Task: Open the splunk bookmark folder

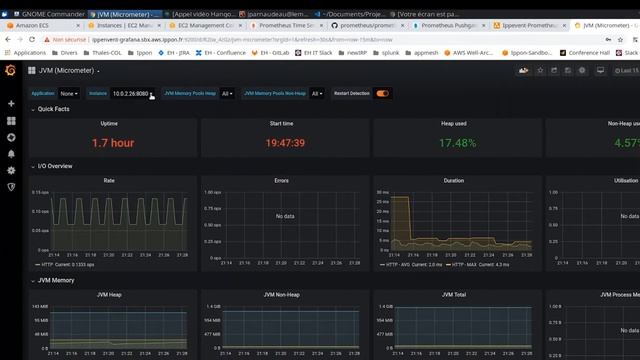Action: 386,53
